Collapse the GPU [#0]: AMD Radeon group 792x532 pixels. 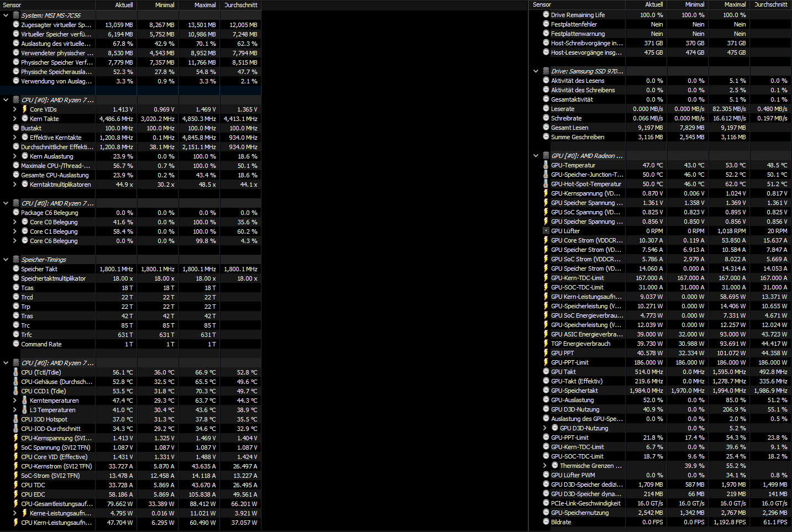pyautogui.click(x=536, y=156)
